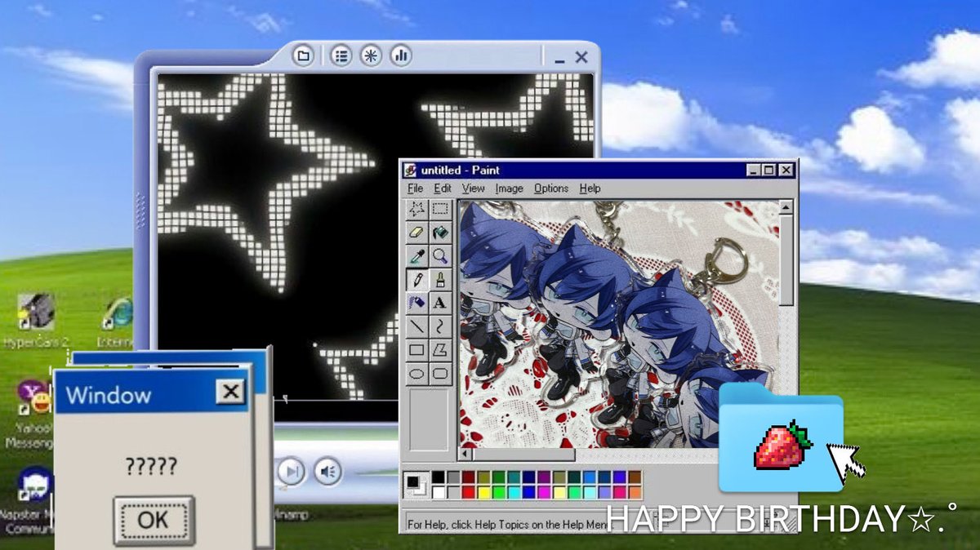Open the HyperCam 2 desktop shortcut
The height and width of the screenshot is (550, 980).
click(36, 322)
